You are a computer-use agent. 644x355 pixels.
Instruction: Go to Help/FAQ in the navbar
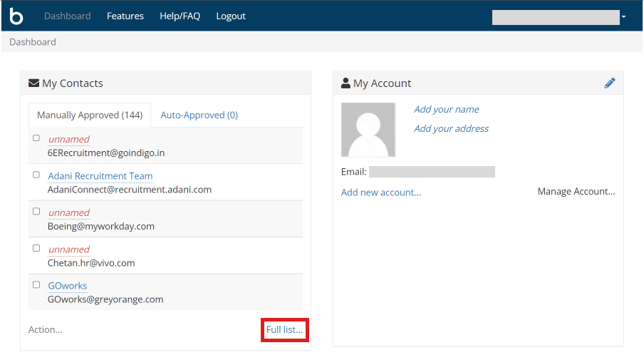pyautogui.click(x=180, y=16)
